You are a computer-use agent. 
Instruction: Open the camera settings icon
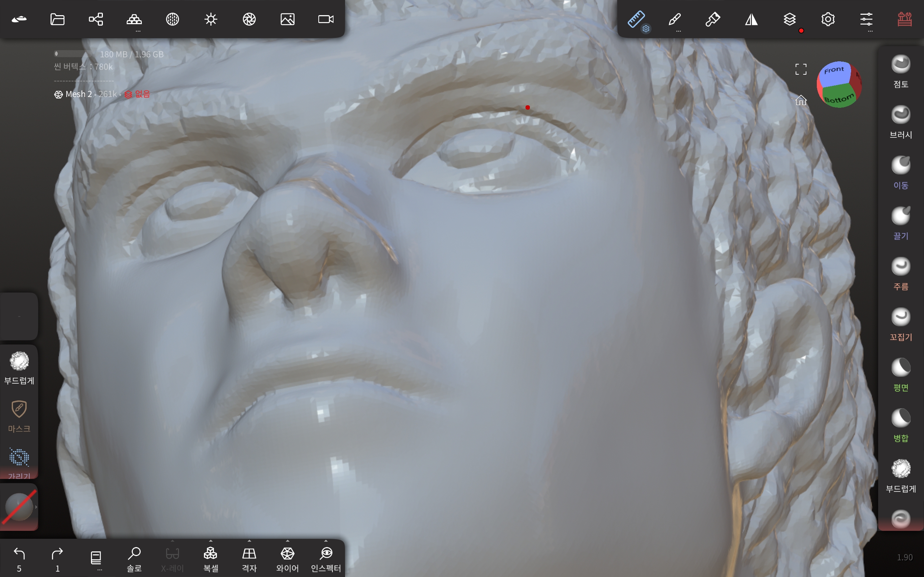(x=326, y=19)
